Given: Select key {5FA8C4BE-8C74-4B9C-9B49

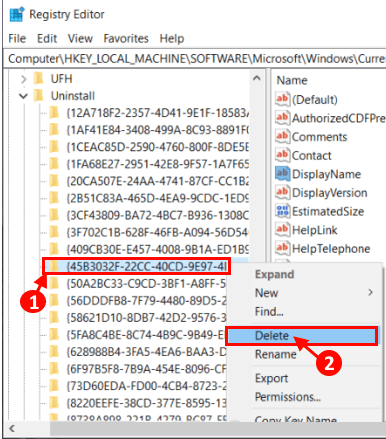Looking at the screenshot, I should [x=146, y=335].
